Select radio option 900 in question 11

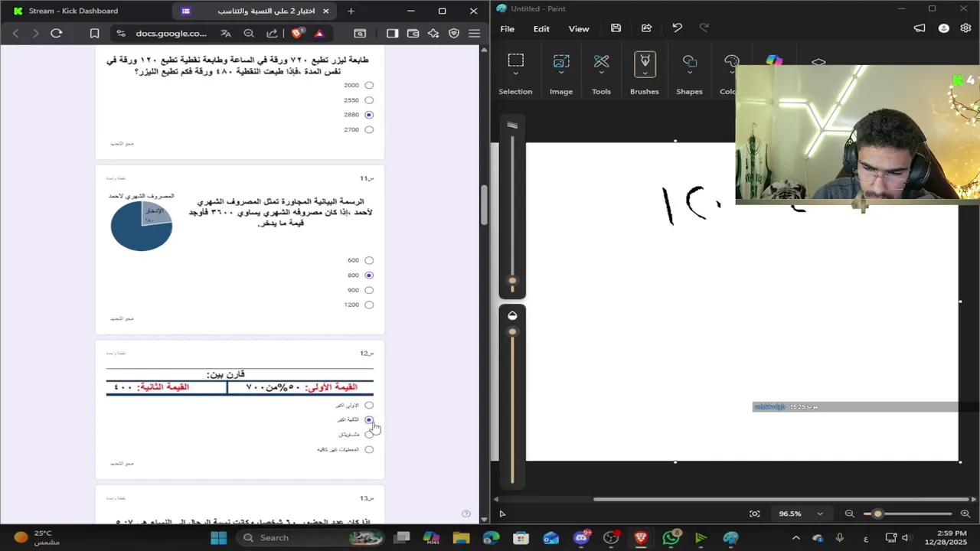pos(369,290)
